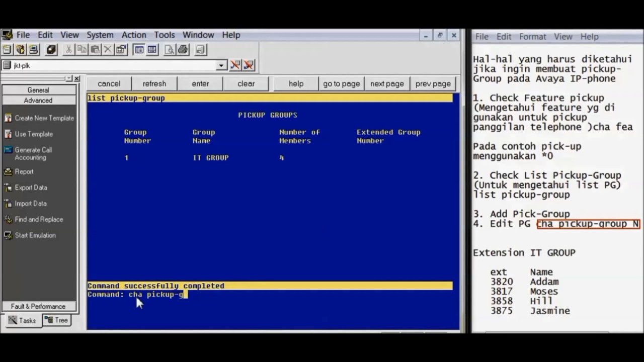Switch to the Advanced tab
This screenshot has width=644, height=362.
(38, 100)
